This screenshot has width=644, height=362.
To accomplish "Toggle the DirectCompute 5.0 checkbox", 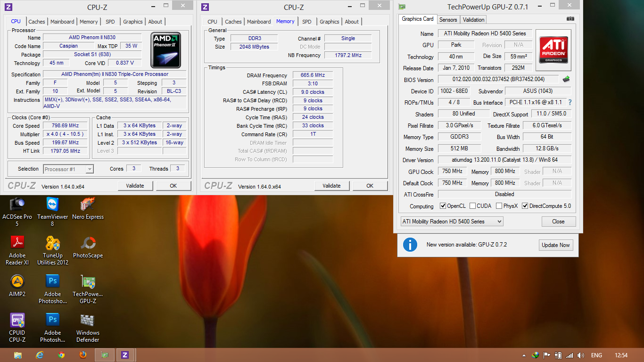I will tap(525, 206).
